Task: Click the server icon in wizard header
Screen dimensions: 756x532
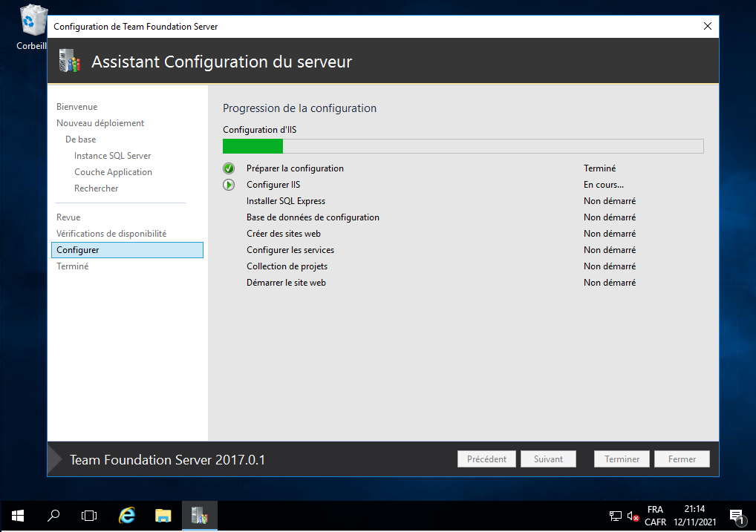Action: pos(69,62)
